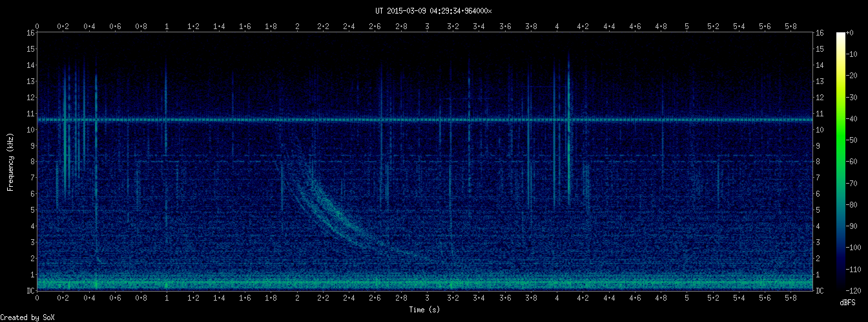The width and height of the screenshot is (868, 322).
Task: Click the 1 second tick on the top time axis
Action: click(167, 27)
